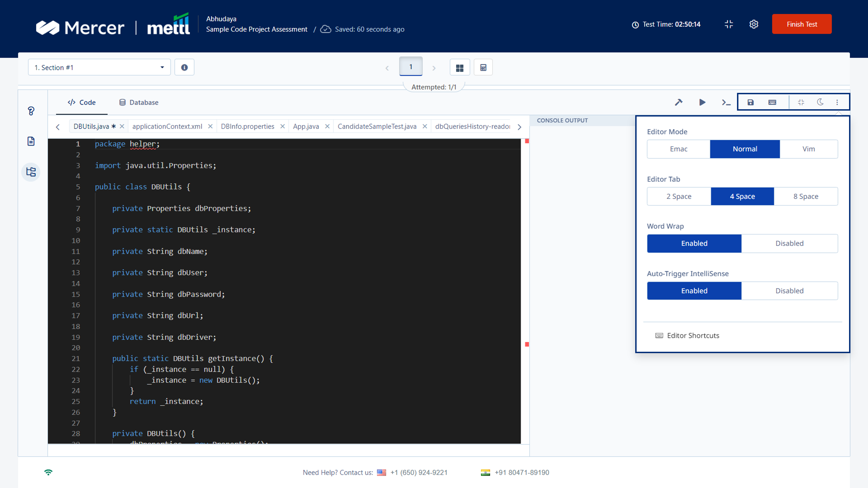The height and width of the screenshot is (488, 868).
Task: Click US phone number +1 (650) 924-9221
Action: click(419, 472)
